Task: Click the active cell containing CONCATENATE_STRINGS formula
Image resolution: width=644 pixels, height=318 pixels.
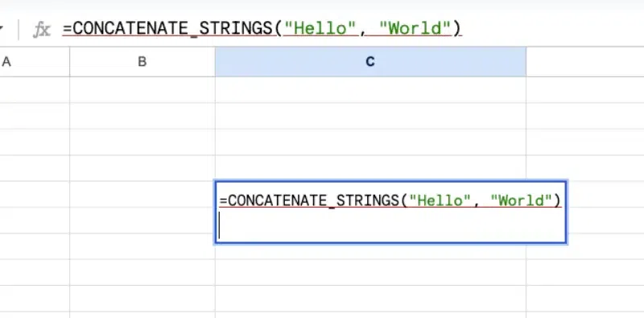Action: (x=390, y=212)
